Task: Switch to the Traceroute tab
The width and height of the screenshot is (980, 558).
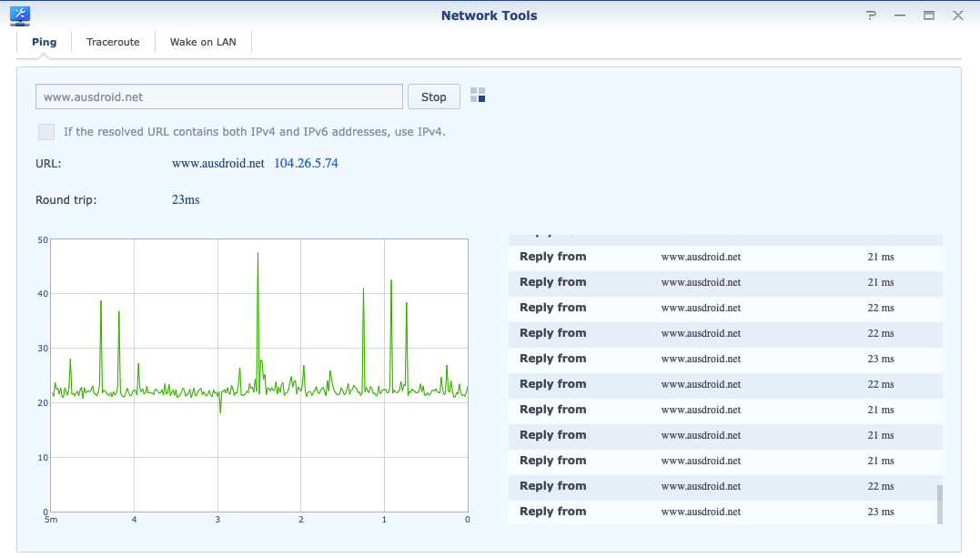Action: [x=113, y=42]
